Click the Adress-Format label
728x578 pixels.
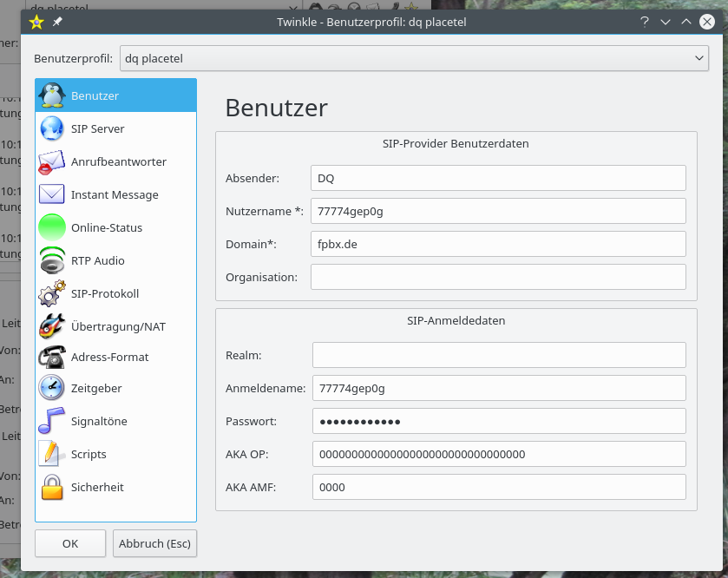pyautogui.click(x=109, y=358)
